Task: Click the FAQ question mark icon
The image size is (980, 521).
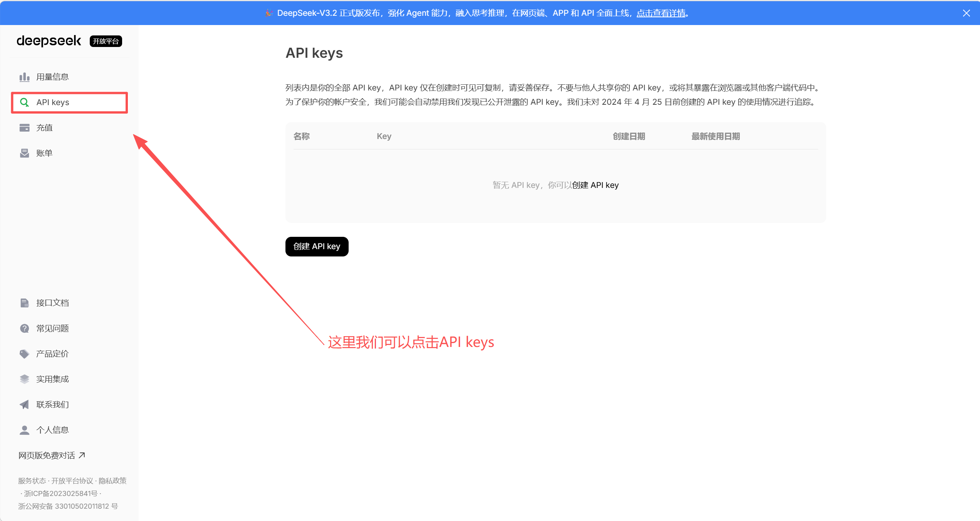Action: [24, 328]
